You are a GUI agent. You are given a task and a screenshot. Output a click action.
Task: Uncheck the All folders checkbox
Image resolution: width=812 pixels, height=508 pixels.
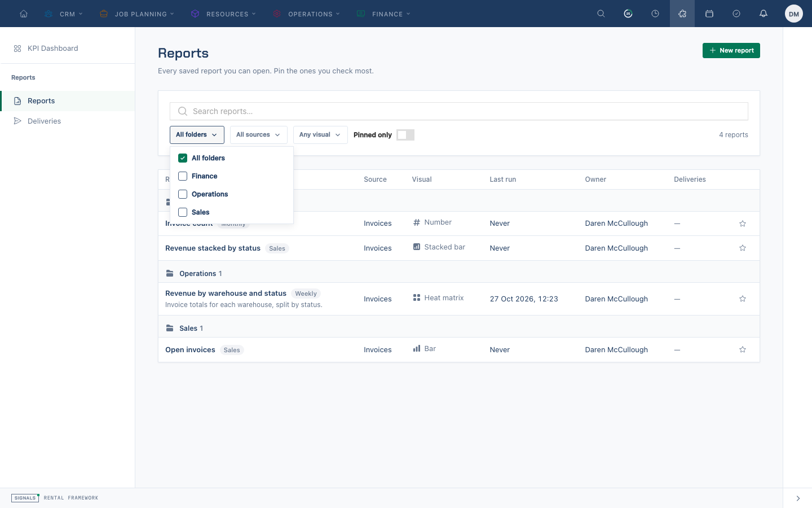(x=183, y=158)
